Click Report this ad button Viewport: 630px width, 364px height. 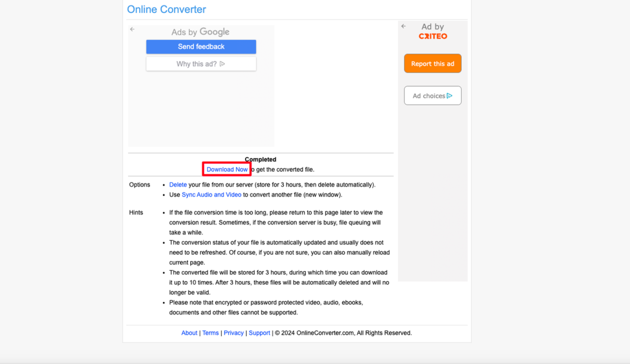[432, 64]
